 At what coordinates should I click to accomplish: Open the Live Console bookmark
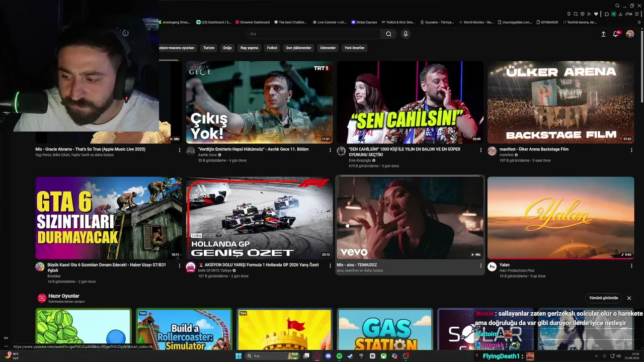tap(330, 22)
